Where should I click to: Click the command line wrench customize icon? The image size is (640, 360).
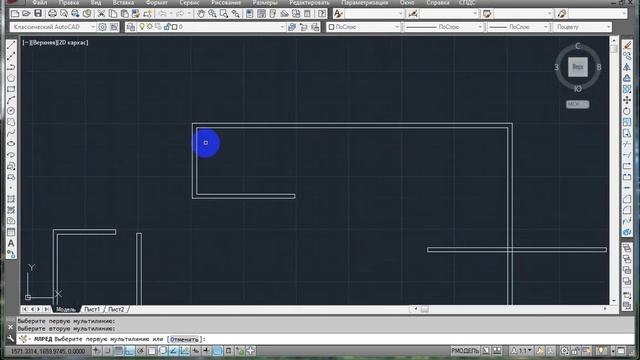[x=11, y=338]
